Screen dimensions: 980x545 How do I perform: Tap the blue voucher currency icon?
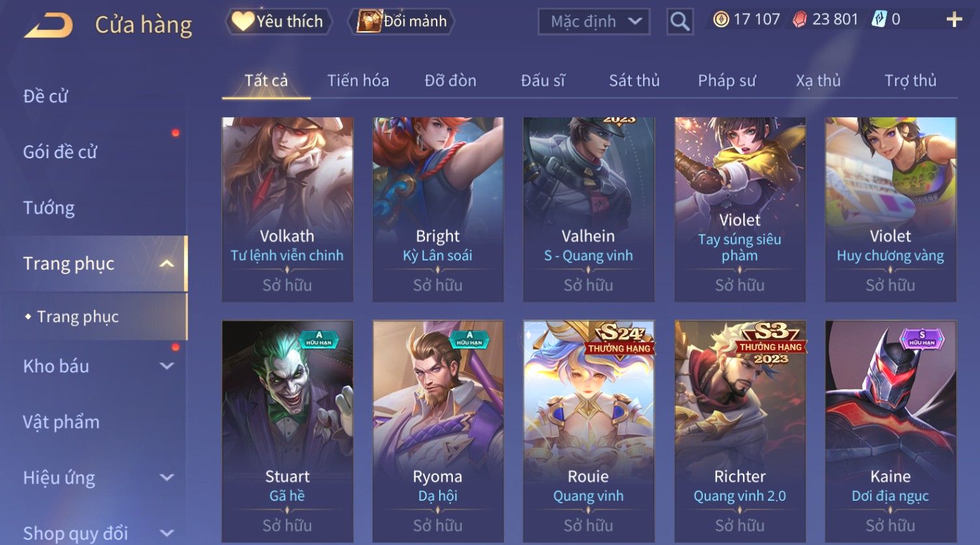point(879,20)
